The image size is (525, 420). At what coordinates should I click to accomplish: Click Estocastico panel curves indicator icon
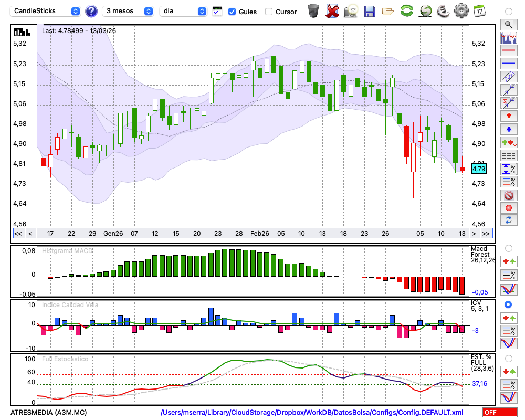click(x=509, y=397)
